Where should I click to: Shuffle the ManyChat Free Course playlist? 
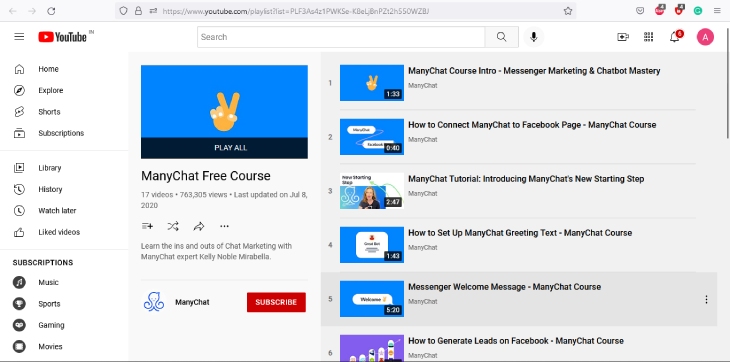tap(173, 227)
